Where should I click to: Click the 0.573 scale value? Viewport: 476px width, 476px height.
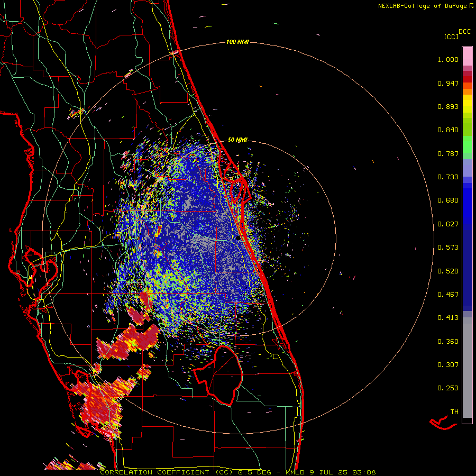tap(448, 248)
